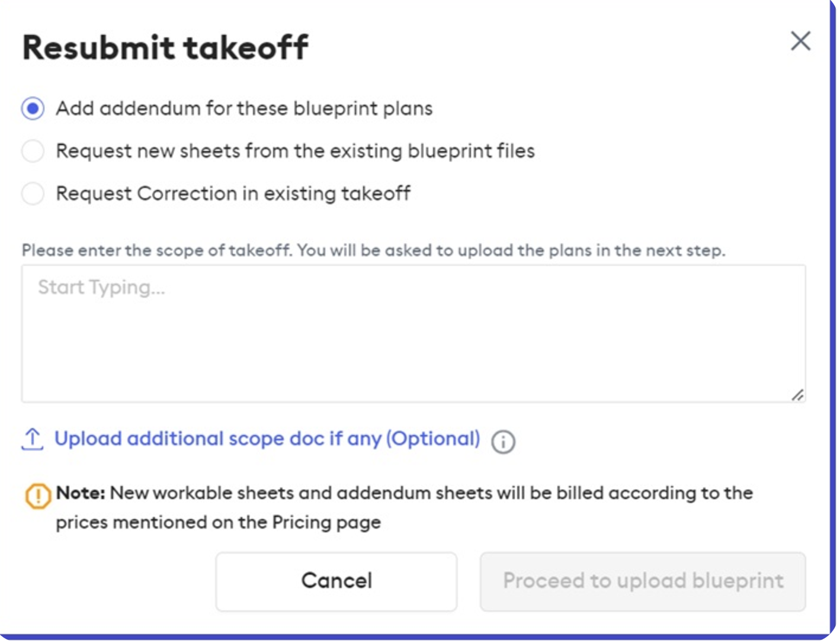
Task: Select 'Request new sheets from existing blueprint files'
Action: click(x=33, y=151)
